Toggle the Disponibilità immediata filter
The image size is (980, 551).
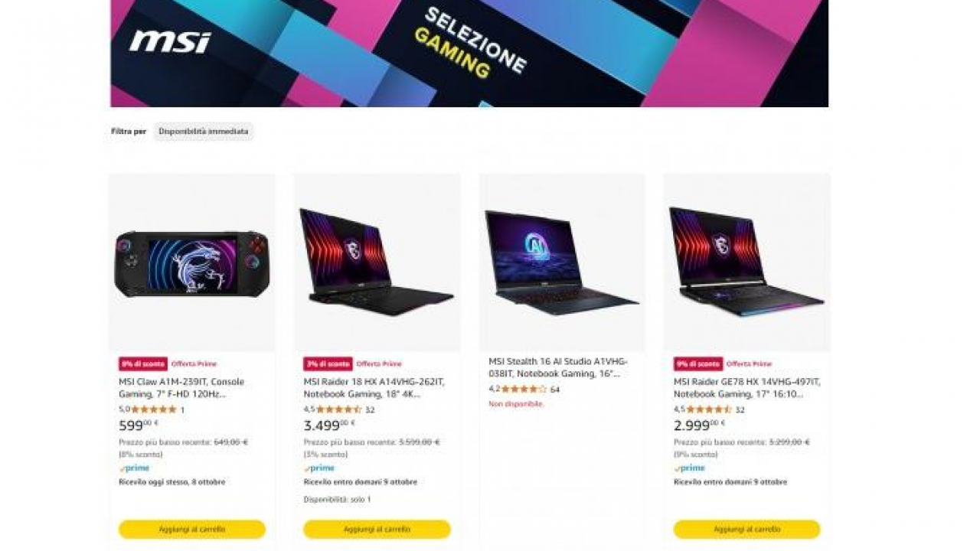(x=204, y=132)
